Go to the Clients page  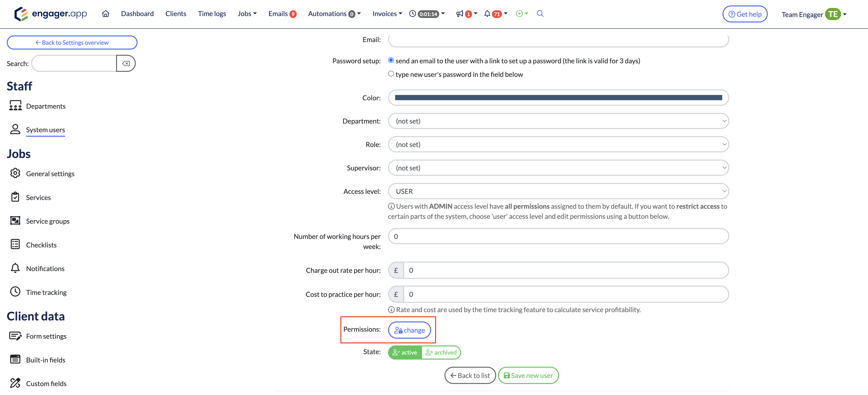176,14
